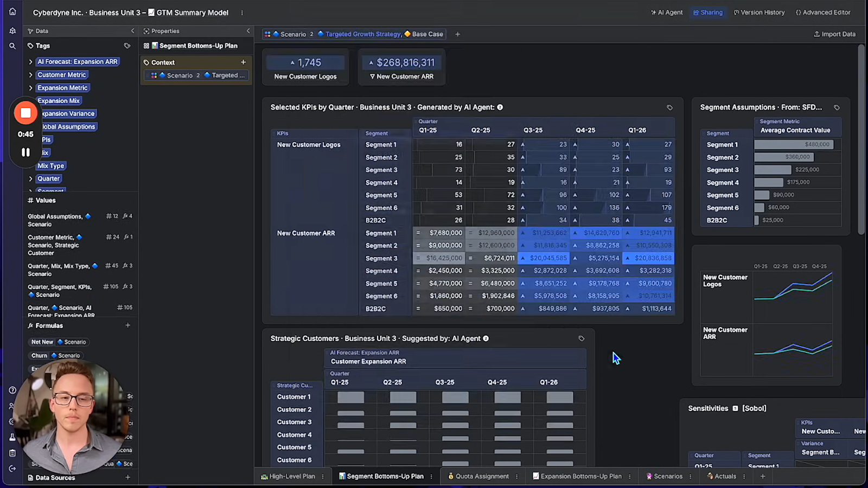The width and height of the screenshot is (868, 488).
Task: Click the help question-mark icon in the sidebar
Action: point(12,390)
